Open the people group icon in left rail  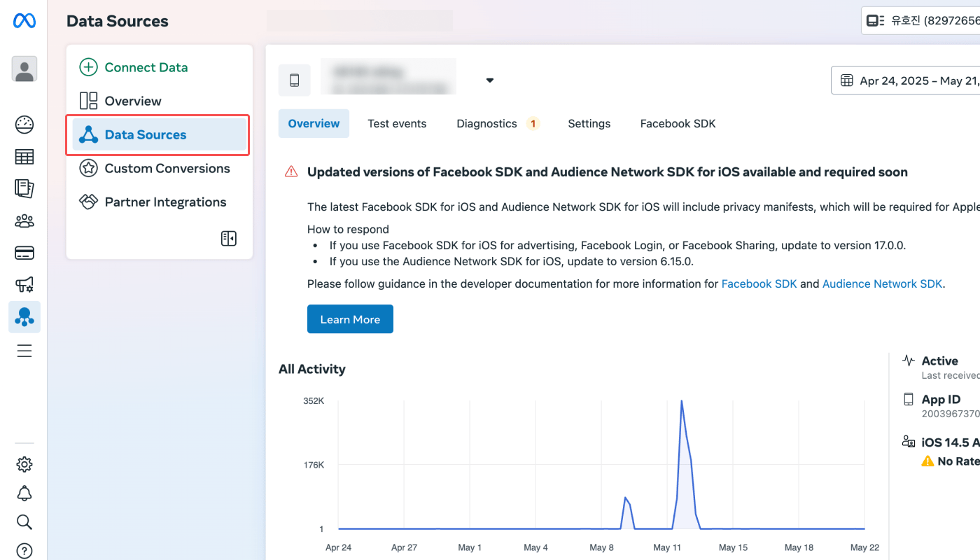(x=24, y=221)
